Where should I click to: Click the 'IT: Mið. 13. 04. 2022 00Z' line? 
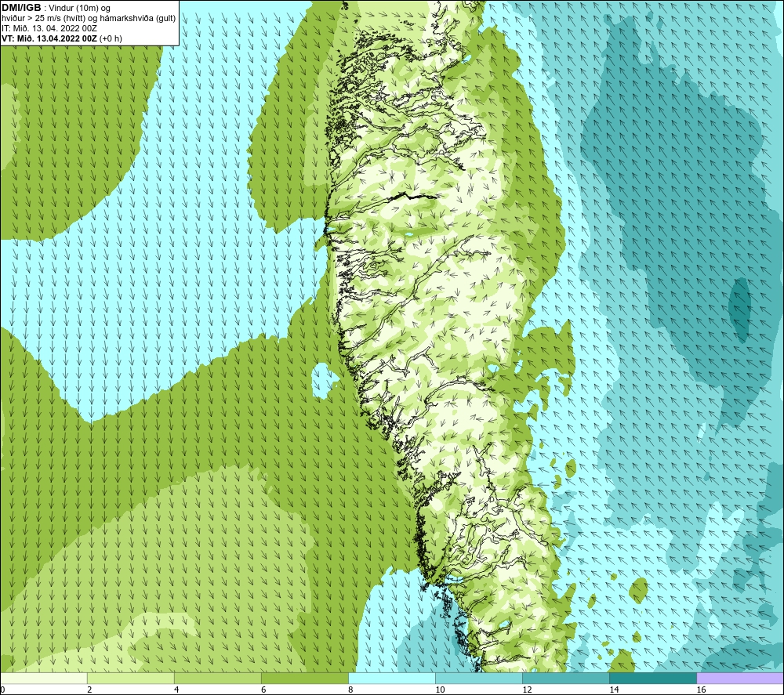pyautogui.click(x=49, y=28)
